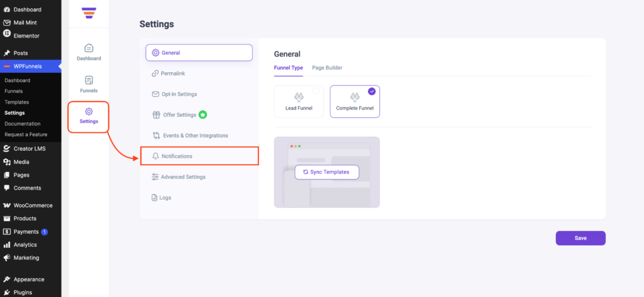Viewport: 644px width, 297px height.
Task: Click the integrations icon beside Events & Other Integrations
Action: (156, 136)
